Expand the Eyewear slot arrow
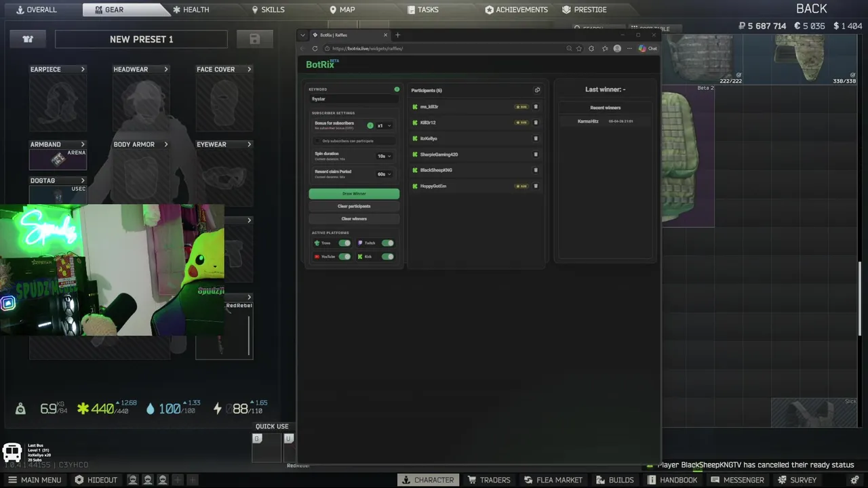Screen dimensions: 868x488 coord(249,144)
